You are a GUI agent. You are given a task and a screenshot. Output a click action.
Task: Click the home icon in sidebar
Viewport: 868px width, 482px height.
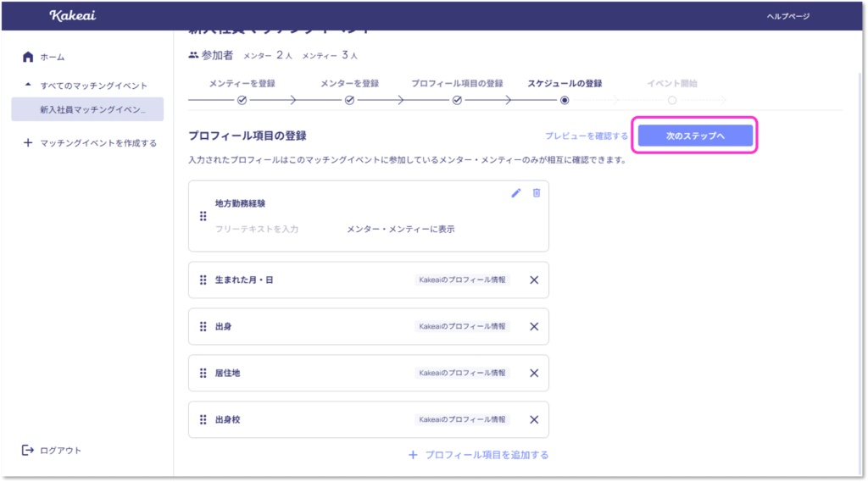pyautogui.click(x=28, y=57)
